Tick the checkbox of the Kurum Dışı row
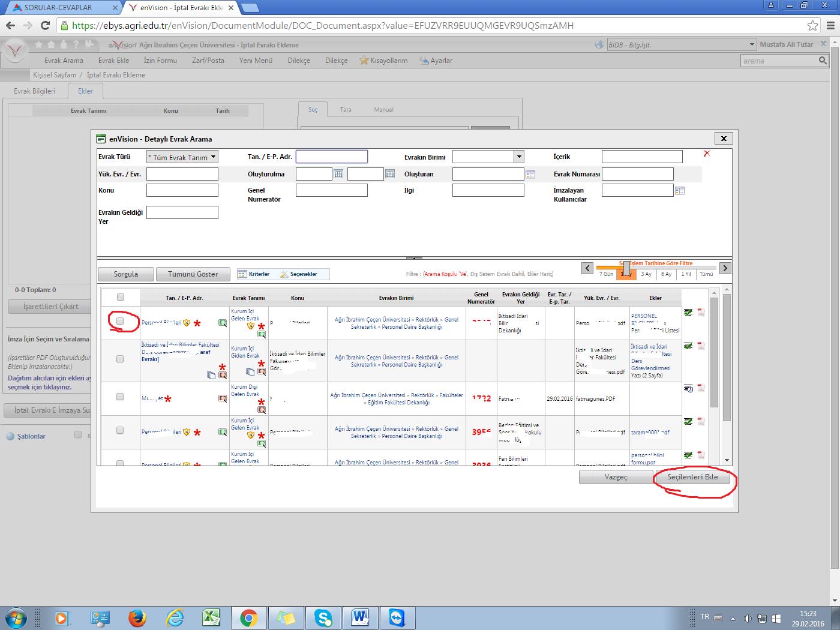Screen dimensions: 840x630 120,397
